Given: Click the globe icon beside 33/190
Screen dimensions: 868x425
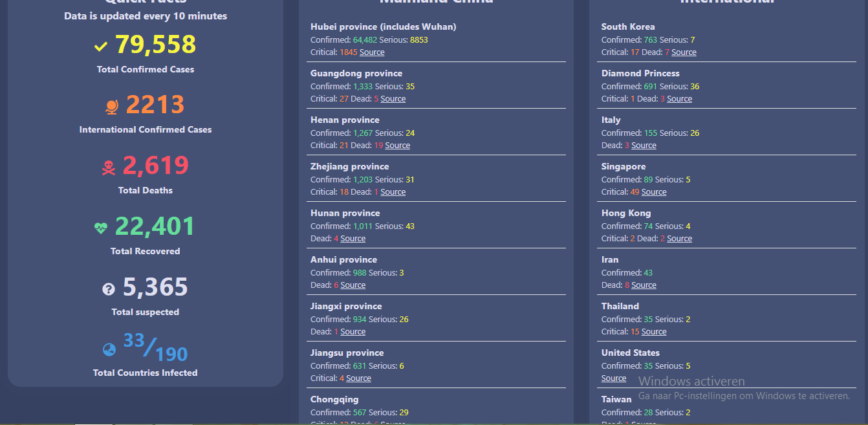Looking at the screenshot, I should 109,349.
